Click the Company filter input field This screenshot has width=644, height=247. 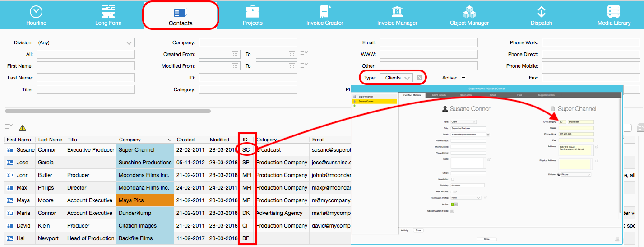pyautogui.click(x=248, y=42)
